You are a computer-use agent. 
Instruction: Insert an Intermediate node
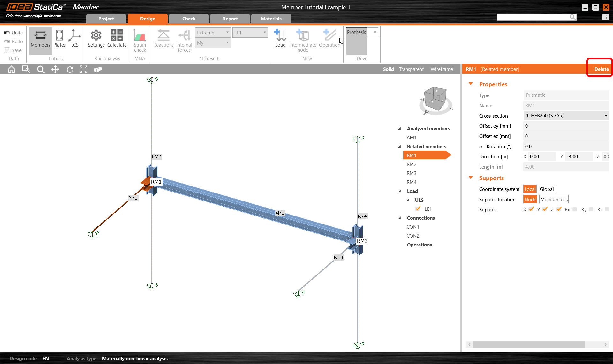[302, 38]
